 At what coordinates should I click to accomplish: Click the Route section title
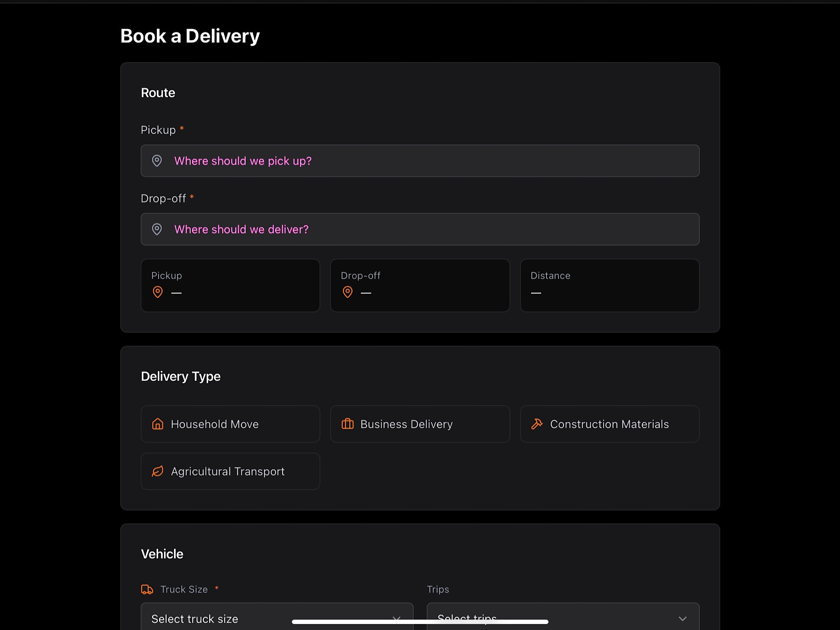coord(158,93)
